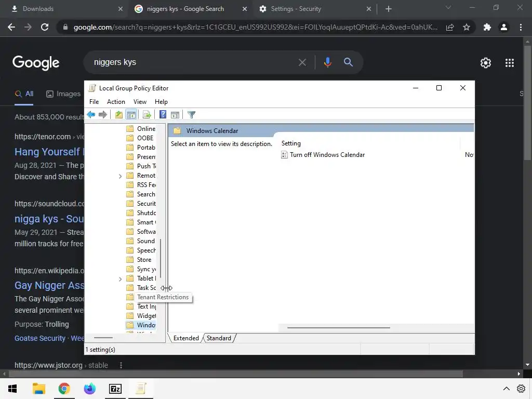Select the All search tab in Google
The height and width of the screenshot is (399, 532).
pyautogui.click(x=24, y=94)
